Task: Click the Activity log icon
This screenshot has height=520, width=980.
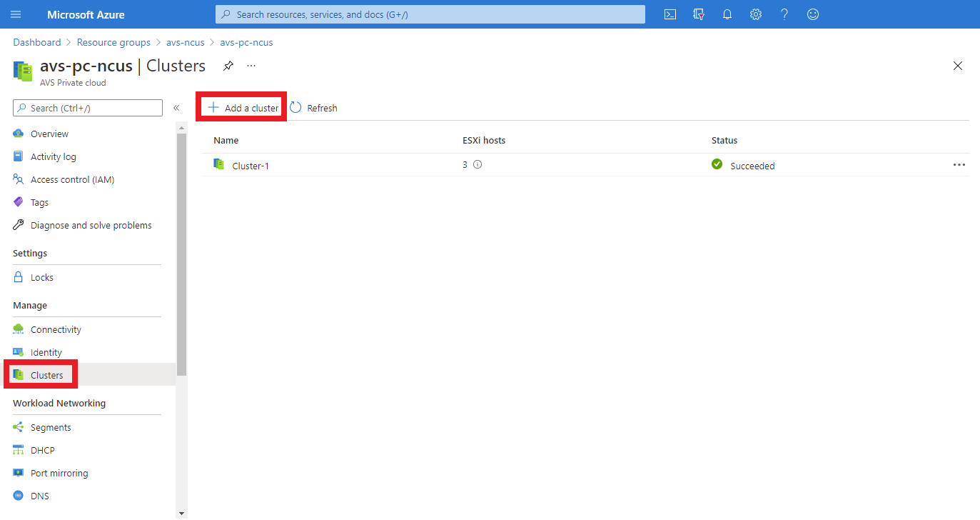Action: click(x=19, y=156)
